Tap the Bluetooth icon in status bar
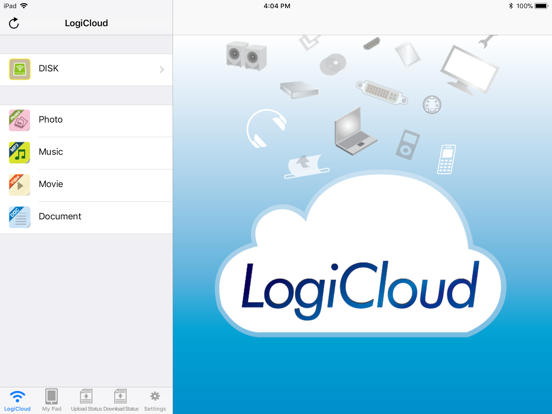The image size is (552, 414). pos(511,6)
